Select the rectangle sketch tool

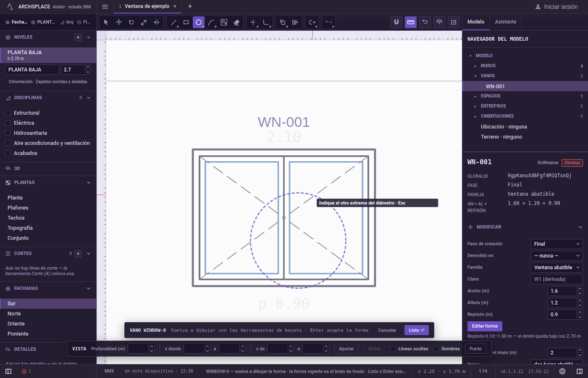click(x=186, y=22)
